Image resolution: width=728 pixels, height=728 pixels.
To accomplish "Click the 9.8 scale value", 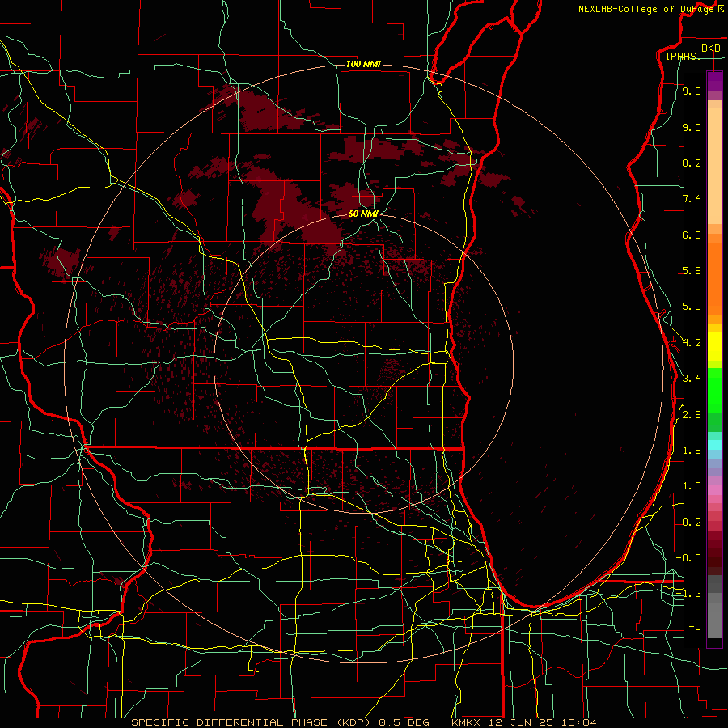I will click(692, 91).
